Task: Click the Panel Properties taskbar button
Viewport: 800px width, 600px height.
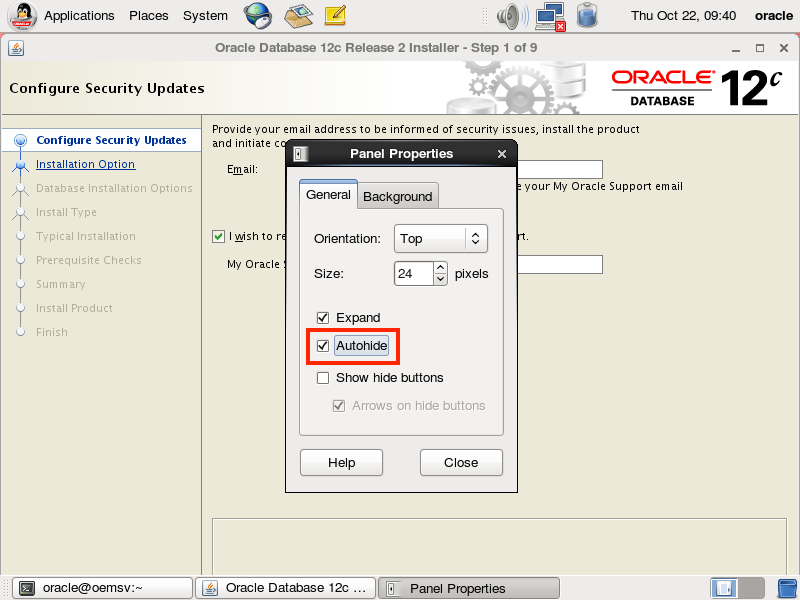Action: coord(468,588)
